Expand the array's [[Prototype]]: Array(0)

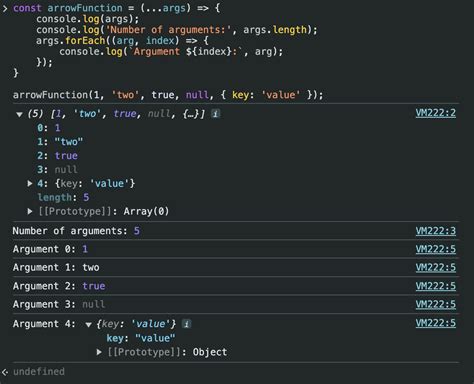click(30, 211)
